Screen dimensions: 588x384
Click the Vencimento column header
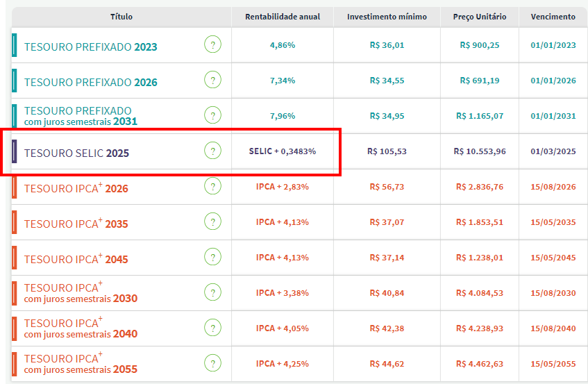pos(553,17)
